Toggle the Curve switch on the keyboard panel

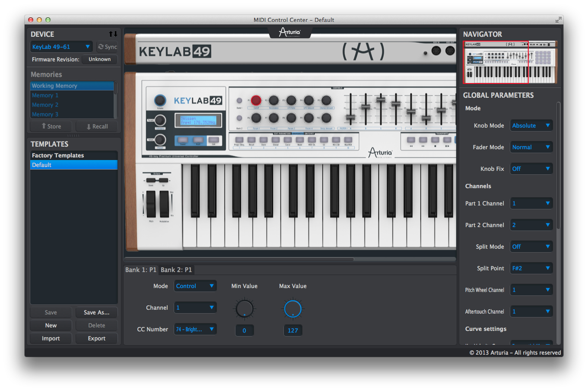tap(287, 139)
